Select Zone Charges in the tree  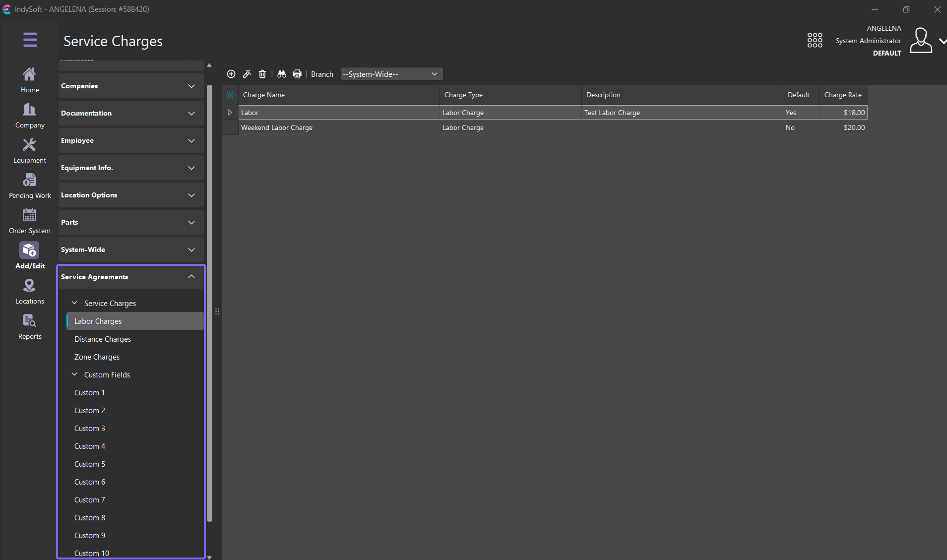pos(97,357)
